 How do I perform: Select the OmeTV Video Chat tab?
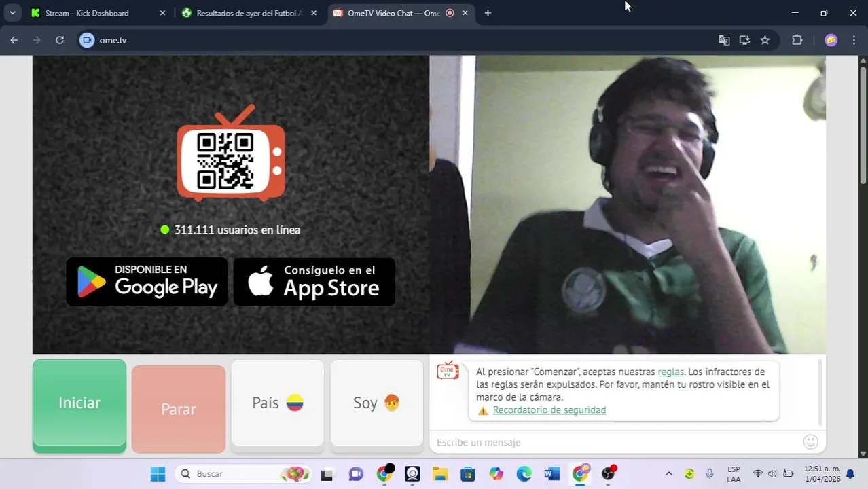pos(399,13)
